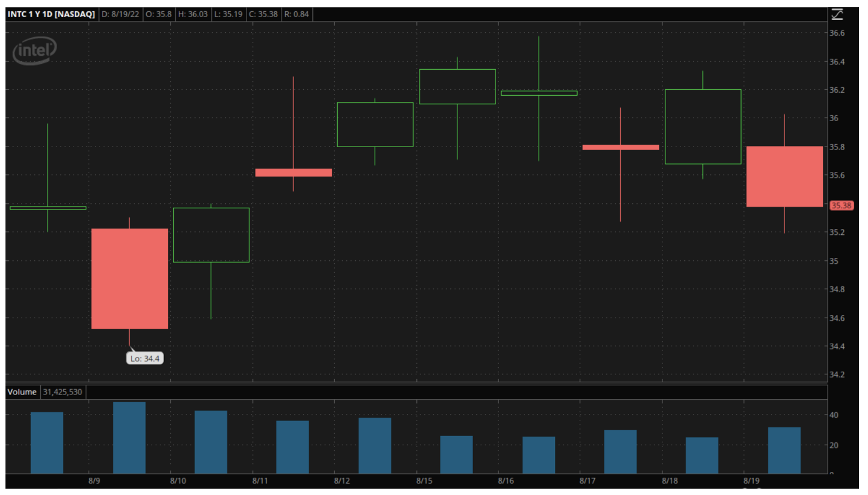Screen dimensions: 868x495
Task: Click the high price H: 36.03
Action: point(193,14)
